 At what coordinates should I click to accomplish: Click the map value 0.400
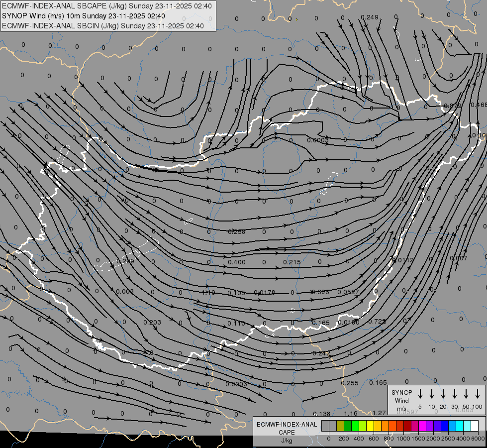pyautogui.click(x=237, y=262)
